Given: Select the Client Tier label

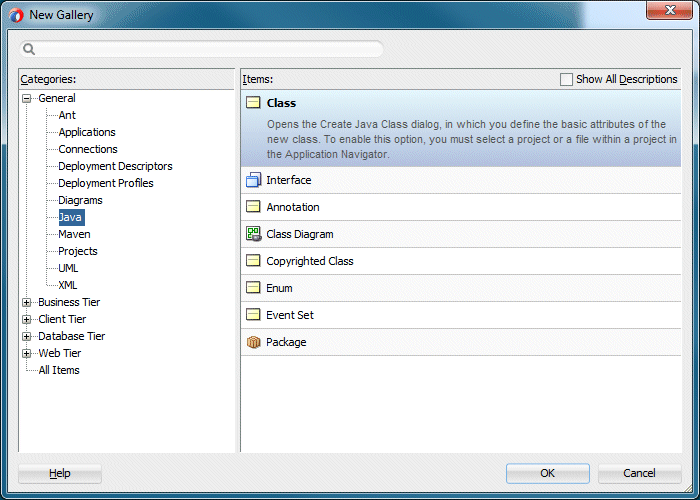Looking at the screenshot, I should (62, 319).
